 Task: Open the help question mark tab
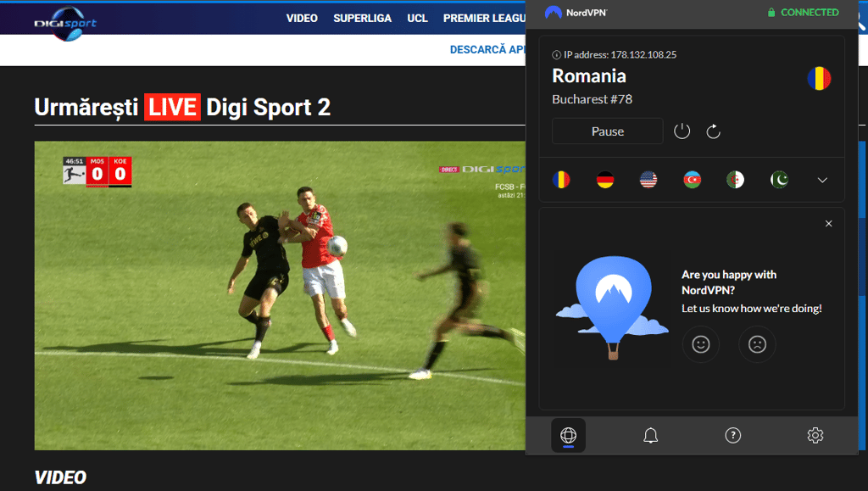click(x=732, y=436)
